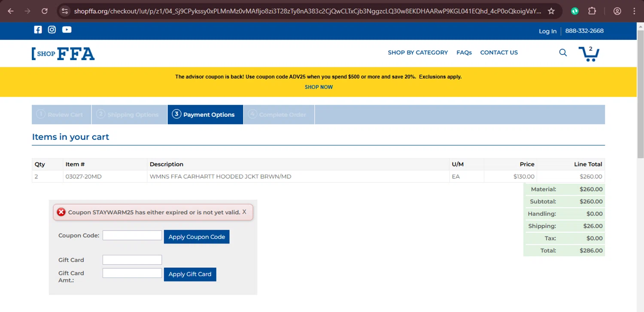The width and height of the screenshot is (644, 312).
Task: Open CONTACT US menu item
Action: coord(499,52)
